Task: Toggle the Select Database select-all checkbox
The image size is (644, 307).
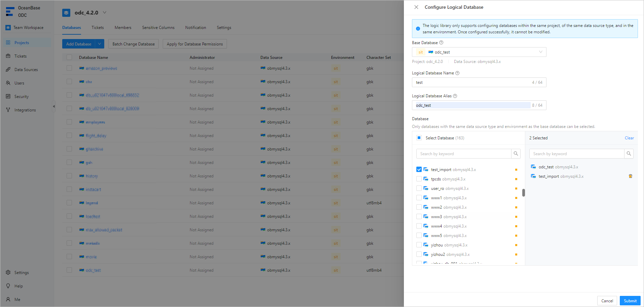Action: 419,138
